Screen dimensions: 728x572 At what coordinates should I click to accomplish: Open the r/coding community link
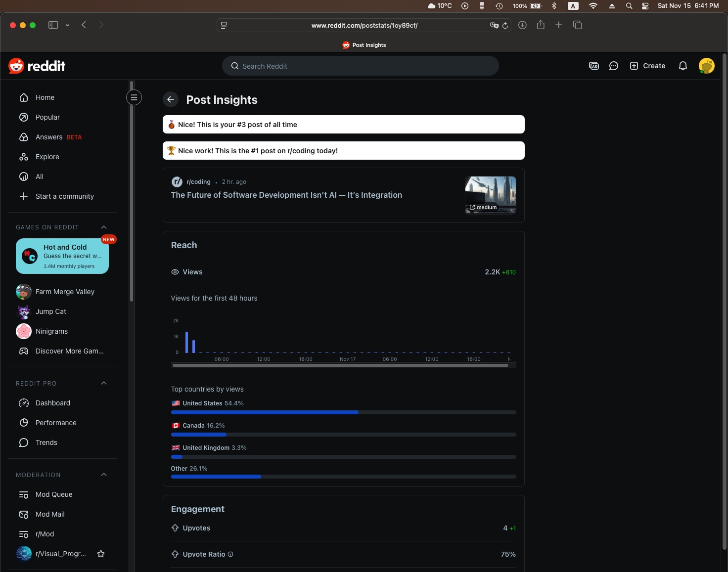tap(198, 182)
